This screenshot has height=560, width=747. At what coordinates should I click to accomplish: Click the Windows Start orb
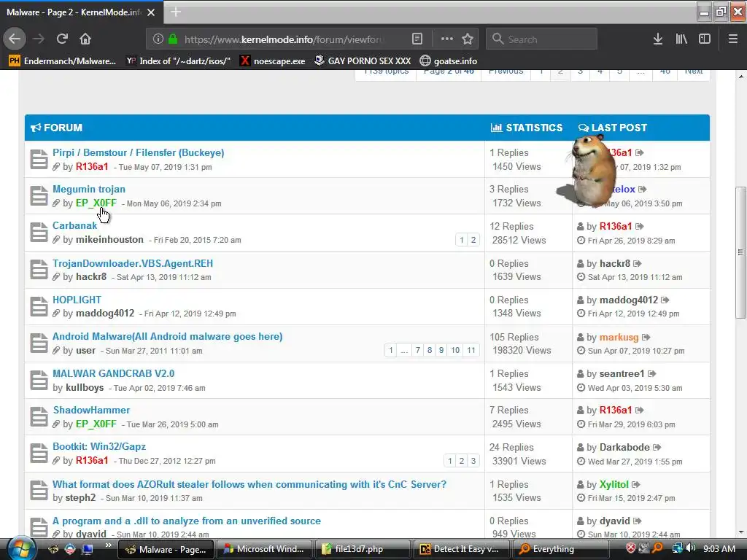click(20, 548)
